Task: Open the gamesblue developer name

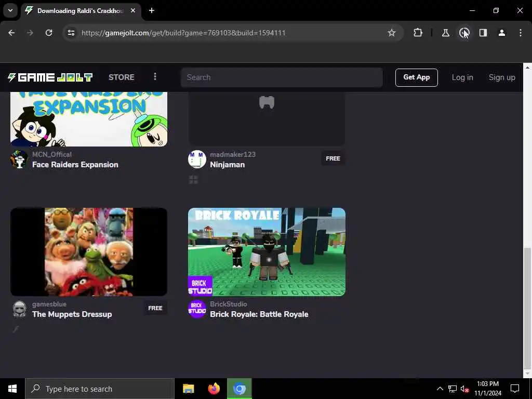Action: 49,304
